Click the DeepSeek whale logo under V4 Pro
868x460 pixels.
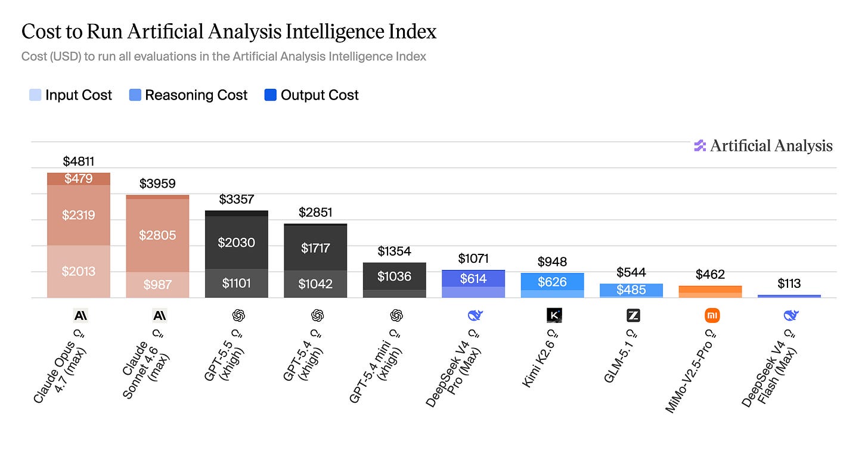[x=475, y=315]
